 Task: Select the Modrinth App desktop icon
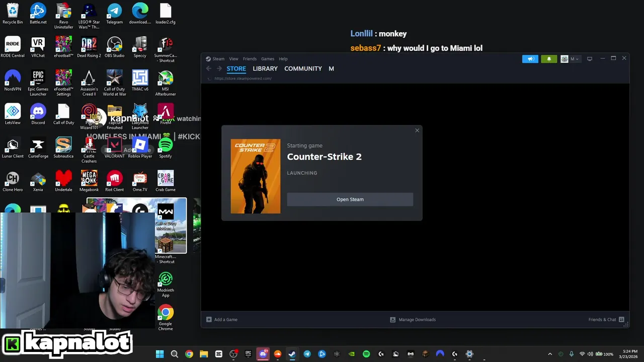[x=166, y=284]
